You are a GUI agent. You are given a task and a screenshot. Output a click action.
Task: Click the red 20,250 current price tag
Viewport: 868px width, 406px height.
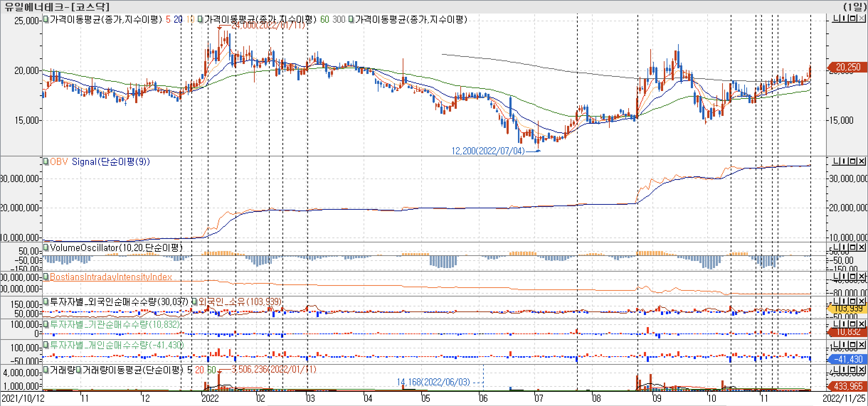tap(848, 67)
